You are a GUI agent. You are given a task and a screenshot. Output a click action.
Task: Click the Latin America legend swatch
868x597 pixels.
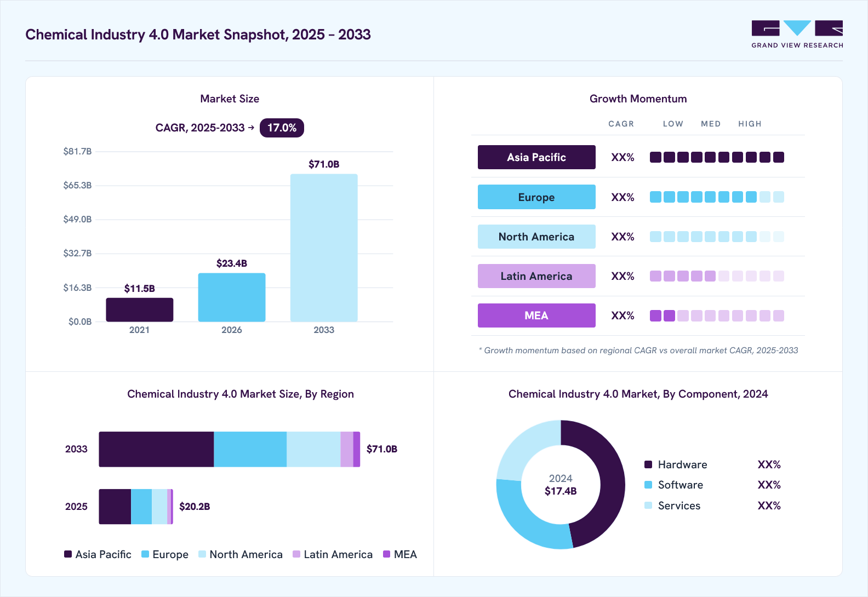pos(296,554)
